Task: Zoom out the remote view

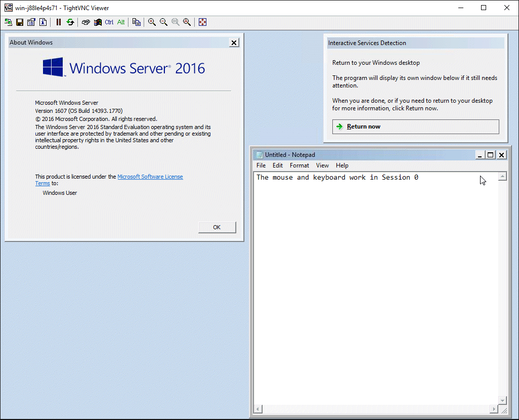Action: (163, 22)
